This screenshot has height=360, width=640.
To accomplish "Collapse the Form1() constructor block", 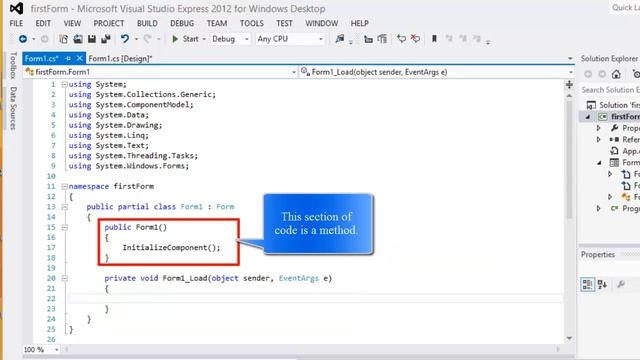I will (64, 227).
